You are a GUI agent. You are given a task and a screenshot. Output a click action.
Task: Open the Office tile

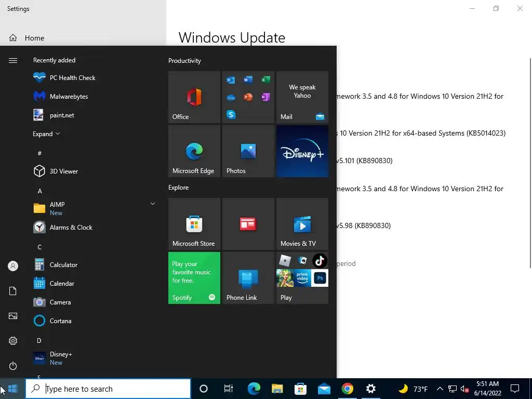[194, 97]
